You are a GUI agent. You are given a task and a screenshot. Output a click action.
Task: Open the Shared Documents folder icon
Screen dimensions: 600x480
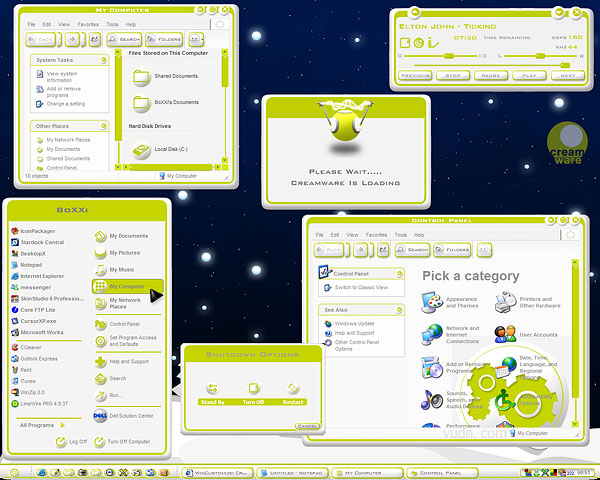point(141,77)
